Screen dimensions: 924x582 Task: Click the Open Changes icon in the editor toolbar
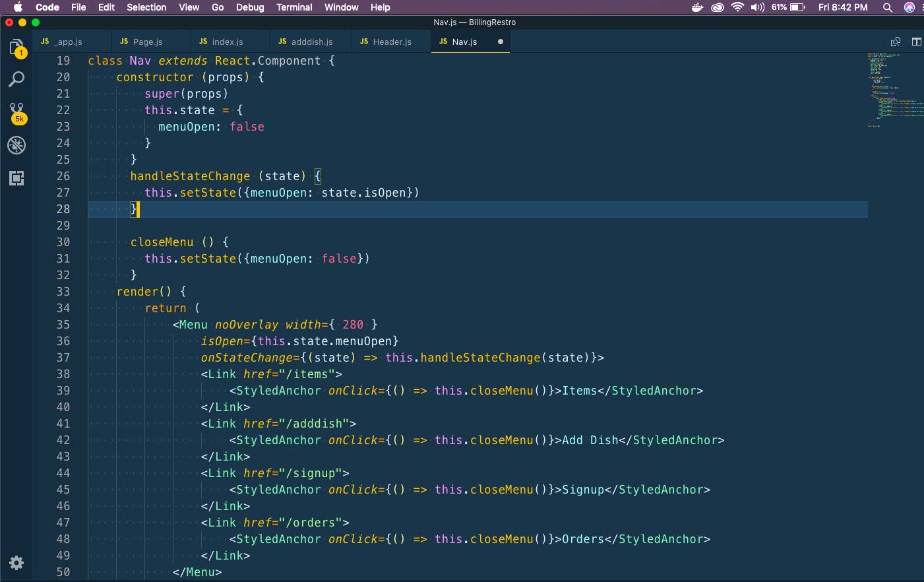pos(896,42)
